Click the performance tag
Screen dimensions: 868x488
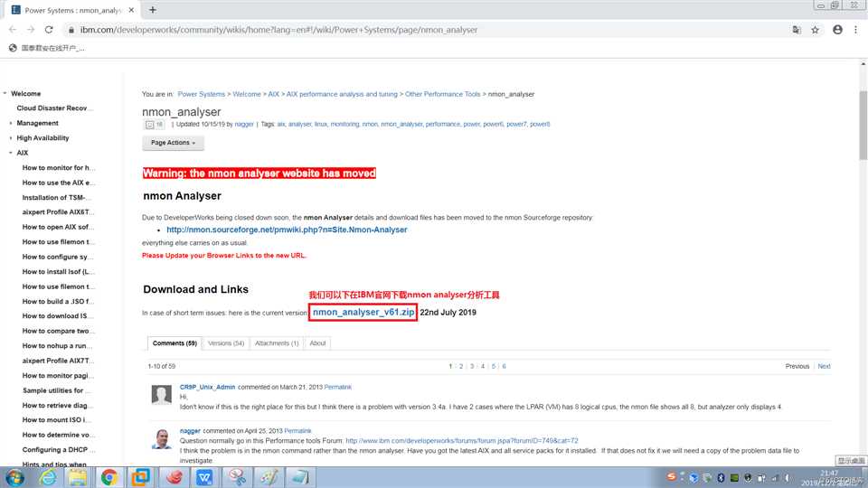pos(443,125)
